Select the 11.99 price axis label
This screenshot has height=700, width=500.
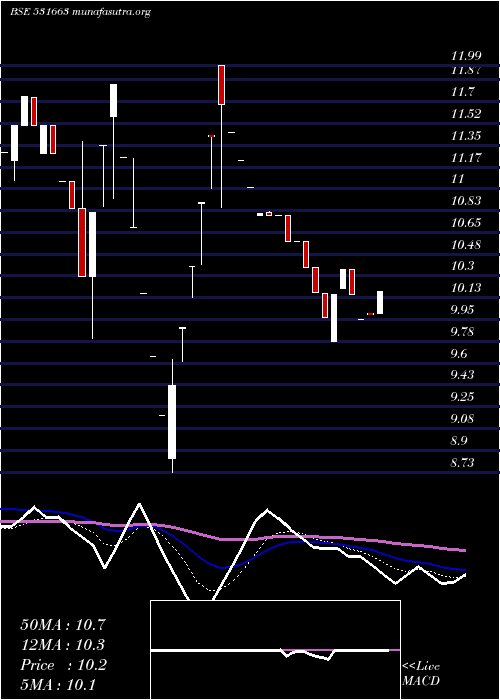pyautogui.click(x=466, y=56)
